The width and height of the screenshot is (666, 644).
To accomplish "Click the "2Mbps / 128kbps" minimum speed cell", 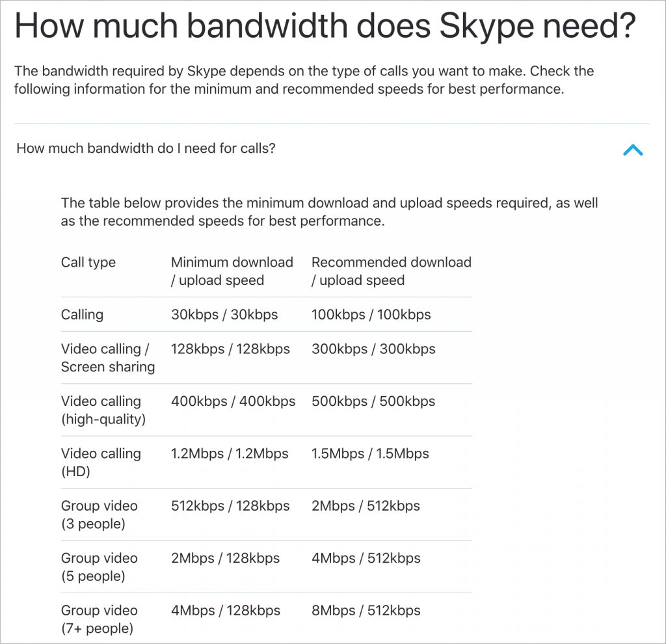I will tap(225, 559).
